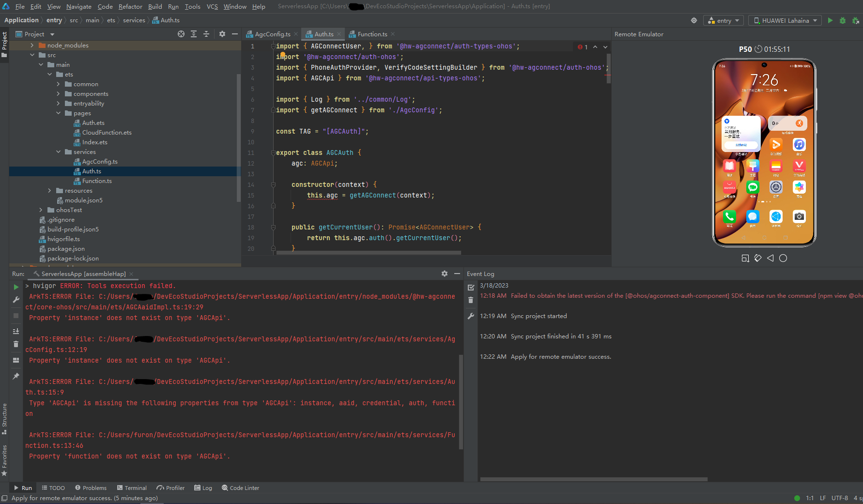Expand the node_modules folder
The height and width of the screenshot is (504, 863).
point(32,45)
